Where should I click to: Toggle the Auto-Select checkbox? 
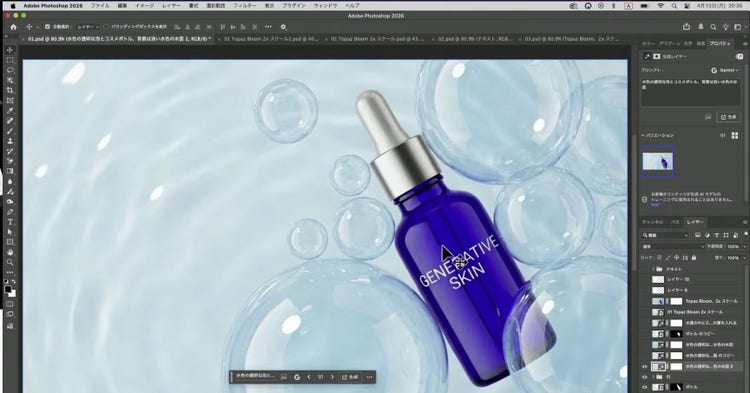pos(47,27)
